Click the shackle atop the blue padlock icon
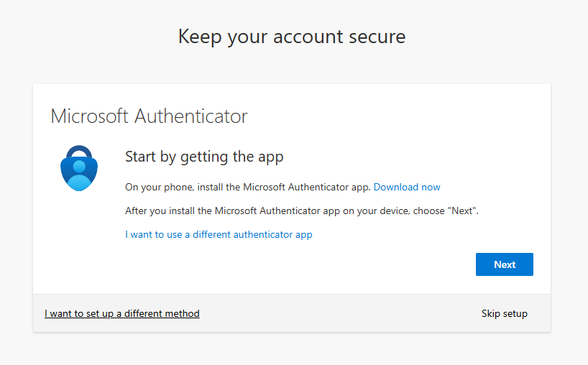The height and width of the screenshot is (365, 588). pos(78,151)
